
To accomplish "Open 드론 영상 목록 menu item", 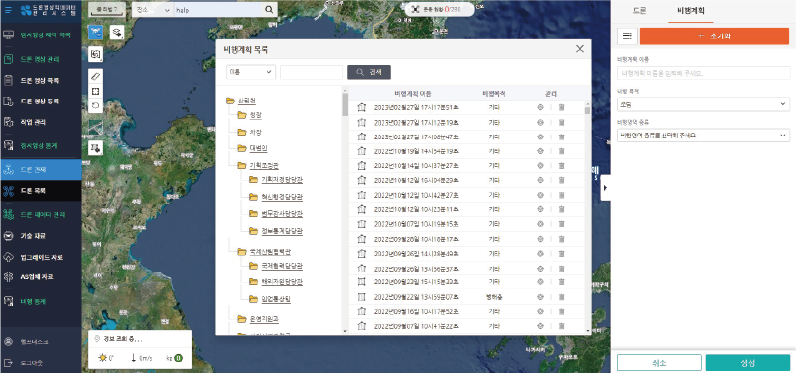I will (x=40, y=80).
